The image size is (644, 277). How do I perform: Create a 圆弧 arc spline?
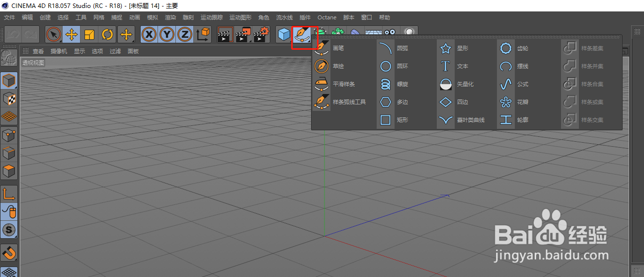coord(394,48)
